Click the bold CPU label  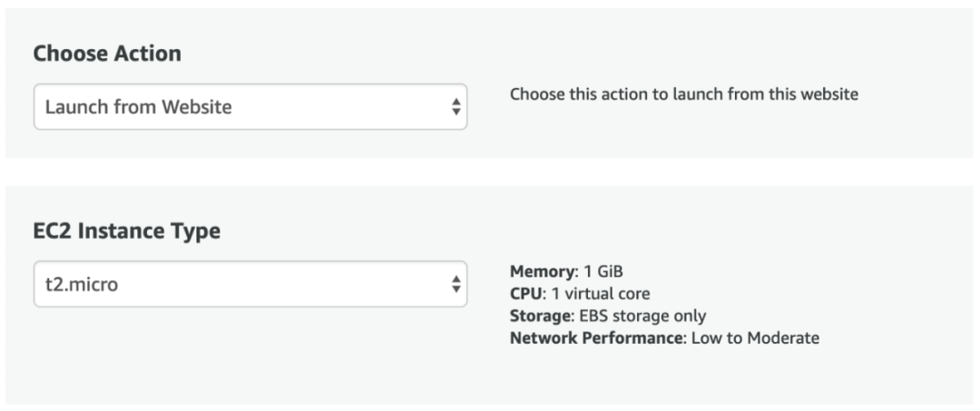pos(525,294)
